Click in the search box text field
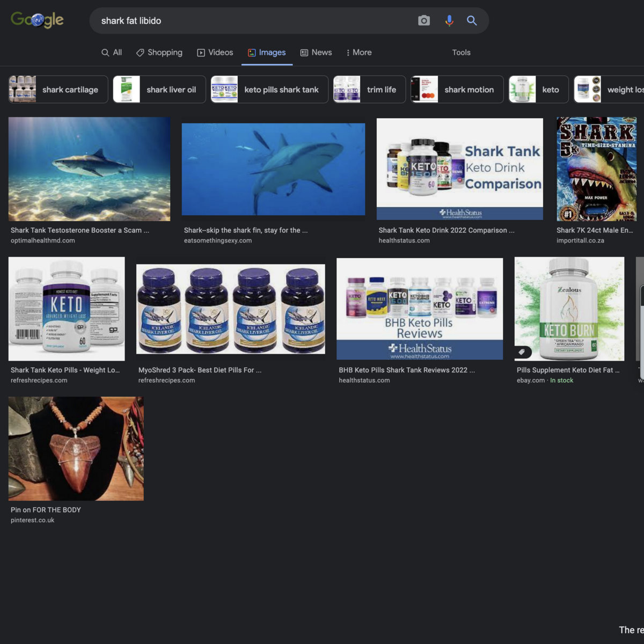This screenshot has height=644, width=644. click(252, 20)
